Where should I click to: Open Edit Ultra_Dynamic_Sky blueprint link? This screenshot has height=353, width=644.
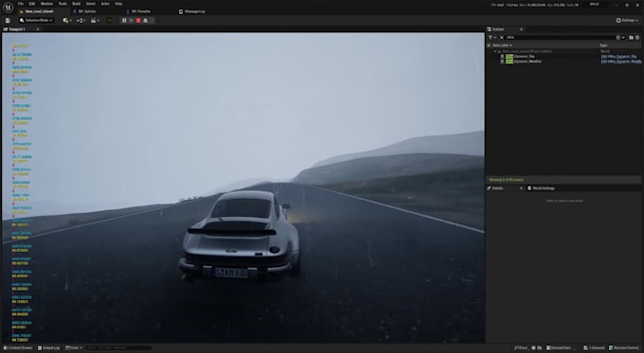619,56
